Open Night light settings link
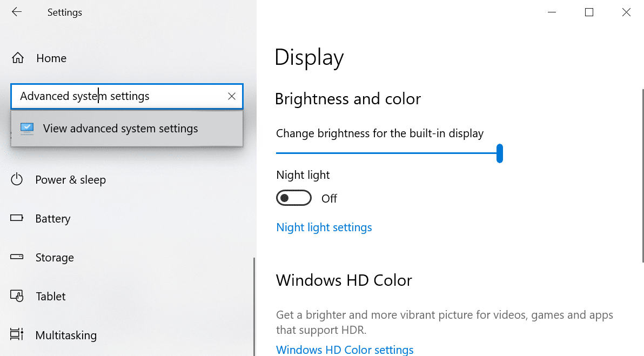Image resolution: width=644 pixels, height=356 pixels. click(324, 227)
